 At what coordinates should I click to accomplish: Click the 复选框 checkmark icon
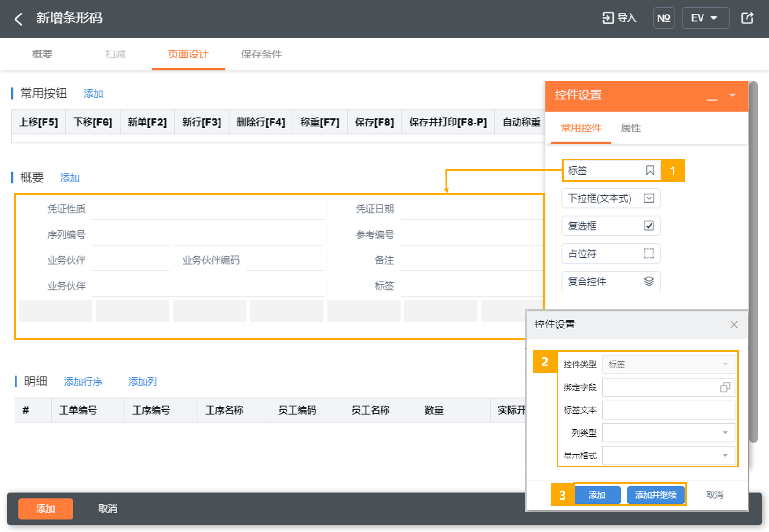(x=649, y=226)
